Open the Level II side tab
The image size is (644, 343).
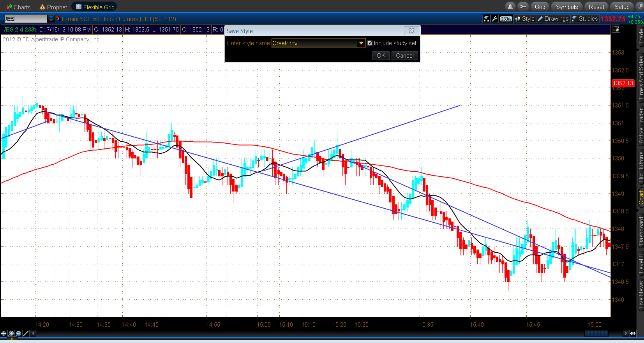(641, 263)
